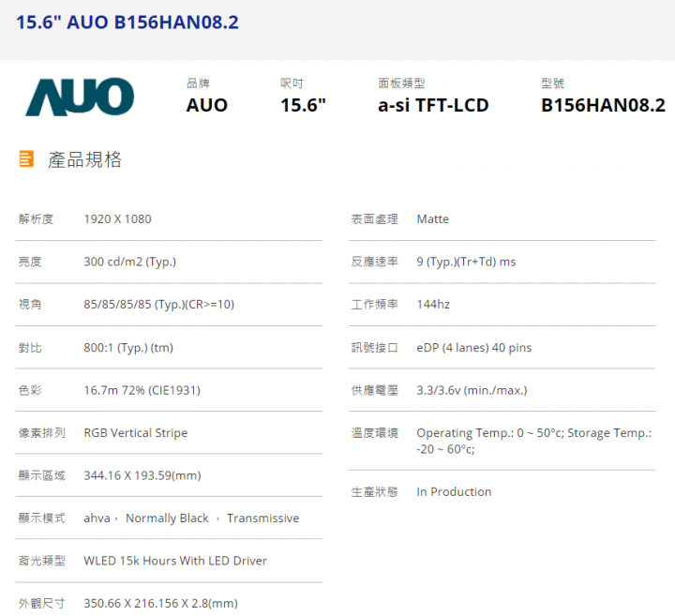Viewport: 675px width, 616px height.
Task: Click the 色彩 row label
Action: 30,390
